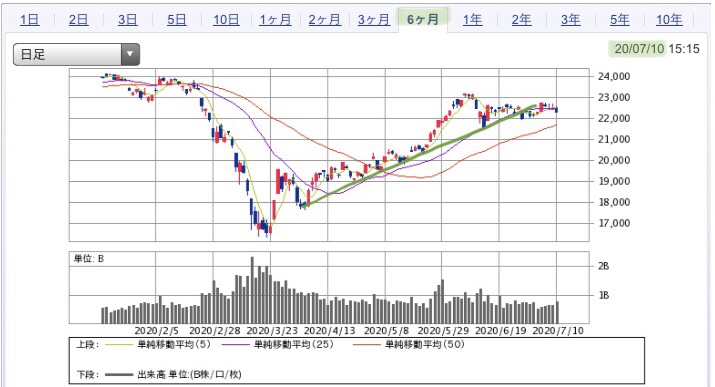Show the 10日 chart period
The image size is (715, 387).
click(226, 20)
